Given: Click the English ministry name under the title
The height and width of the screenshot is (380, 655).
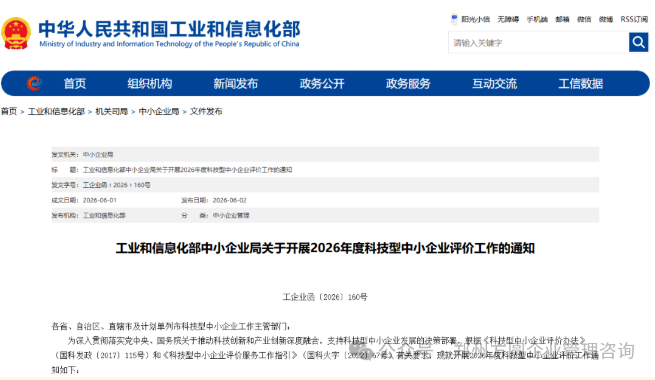Looking at the screenshot, I should coord(169,44).
